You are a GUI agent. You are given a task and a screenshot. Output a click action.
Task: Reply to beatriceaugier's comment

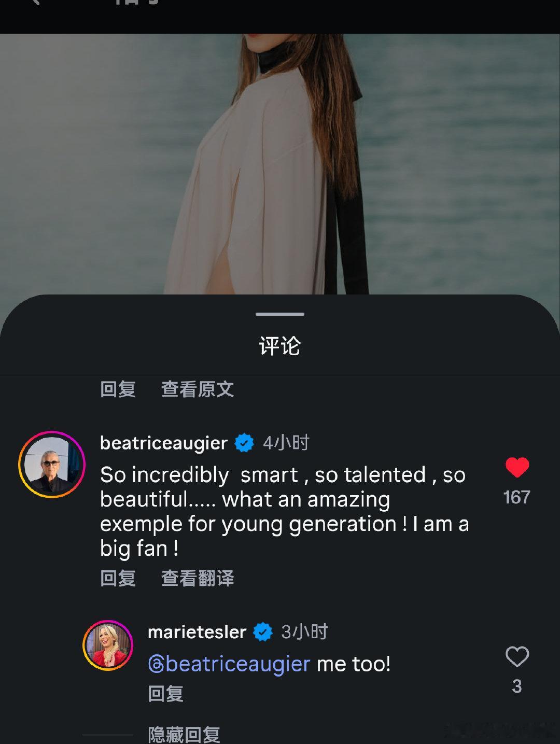(118, 578)
